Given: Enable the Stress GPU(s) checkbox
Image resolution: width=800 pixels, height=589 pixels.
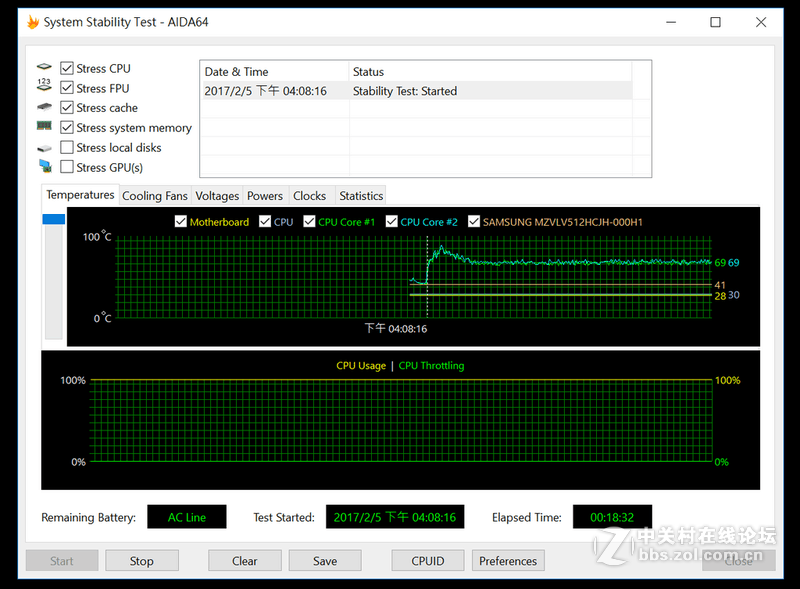Looking at the screenshot, I should pyautogui.click(x=67, y=167).
